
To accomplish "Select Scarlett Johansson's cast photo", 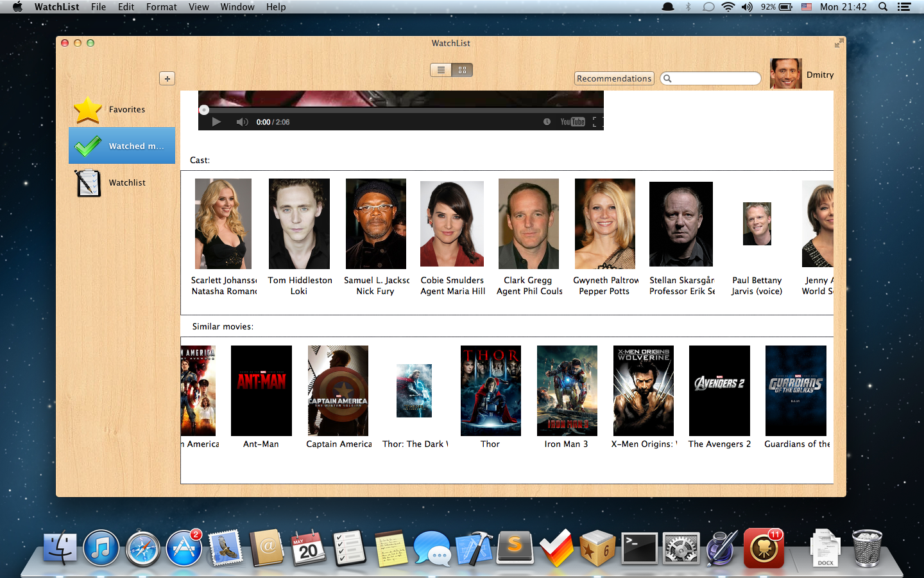I will (x=223, y=223).
